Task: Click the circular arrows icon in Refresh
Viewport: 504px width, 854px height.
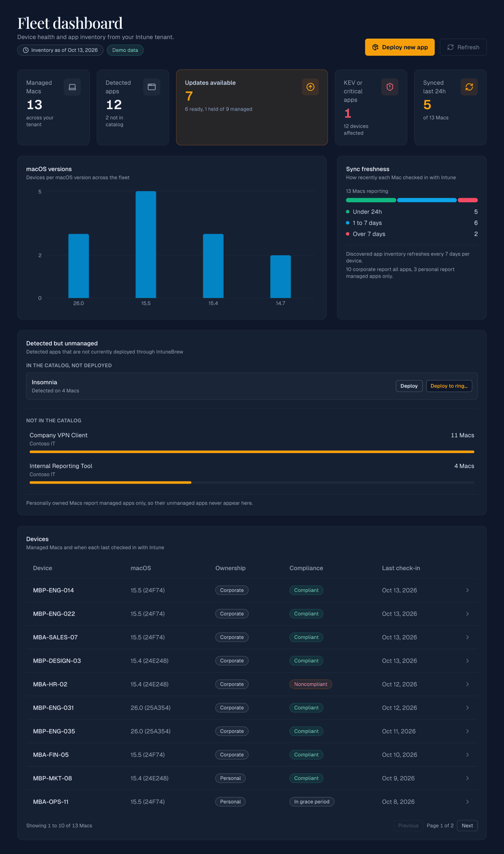Action: (x=451, y=47)
